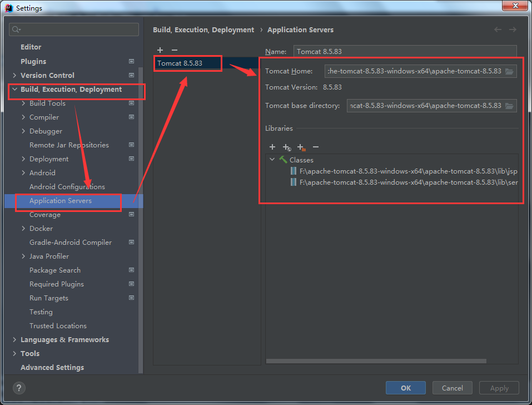Navigate forward with right arrow
The width and height of the screenshot is (532, 405).
coord(513,29)
